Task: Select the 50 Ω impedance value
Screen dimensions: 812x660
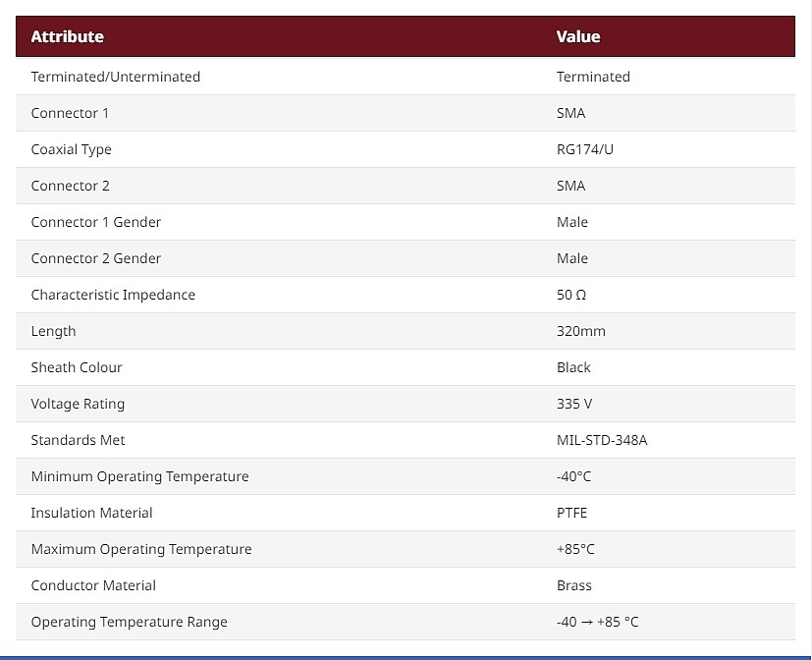Action: tap(571, 295)
